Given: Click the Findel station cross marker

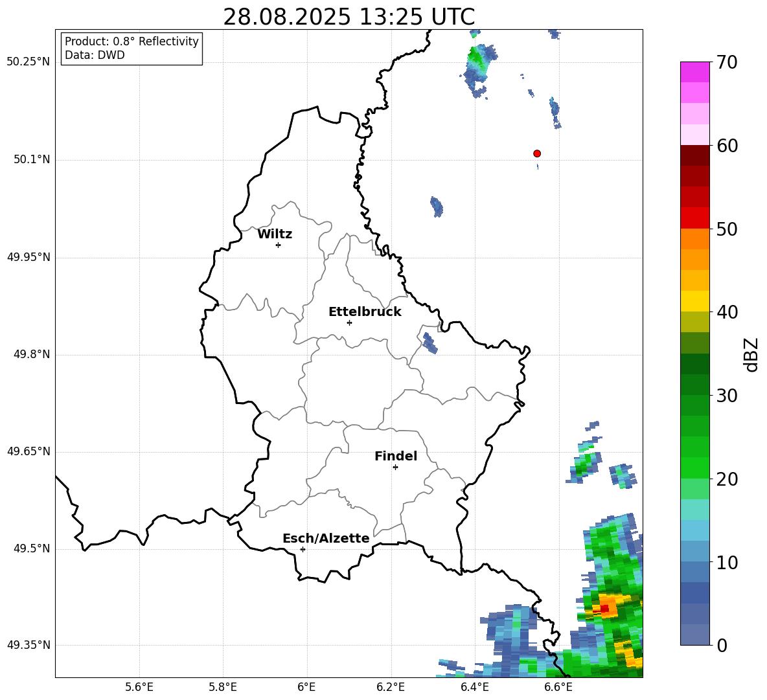Looking at the screenshot, I should click(x=395, y=467).
